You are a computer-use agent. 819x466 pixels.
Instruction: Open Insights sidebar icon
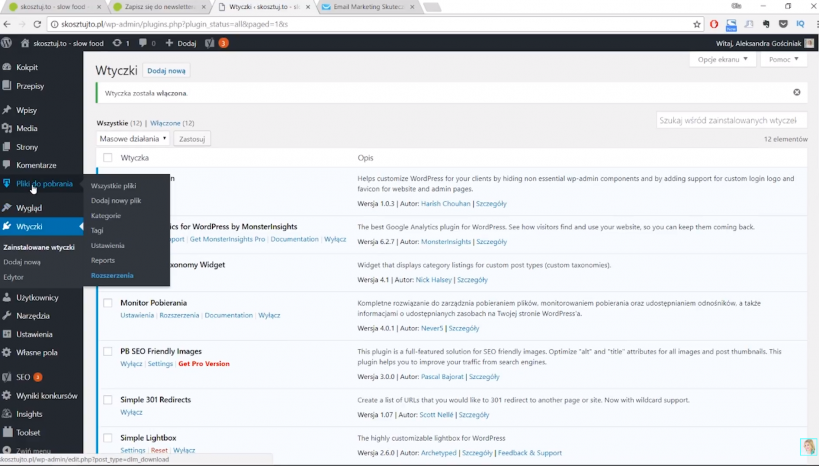click(7, 414)
